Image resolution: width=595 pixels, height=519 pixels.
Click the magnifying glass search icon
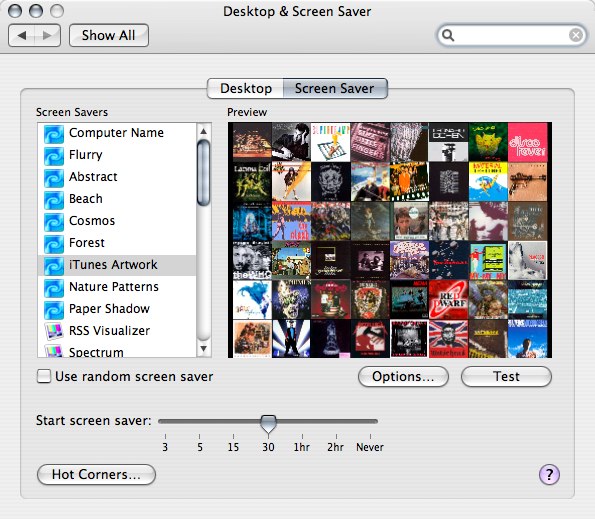[448, 35]
